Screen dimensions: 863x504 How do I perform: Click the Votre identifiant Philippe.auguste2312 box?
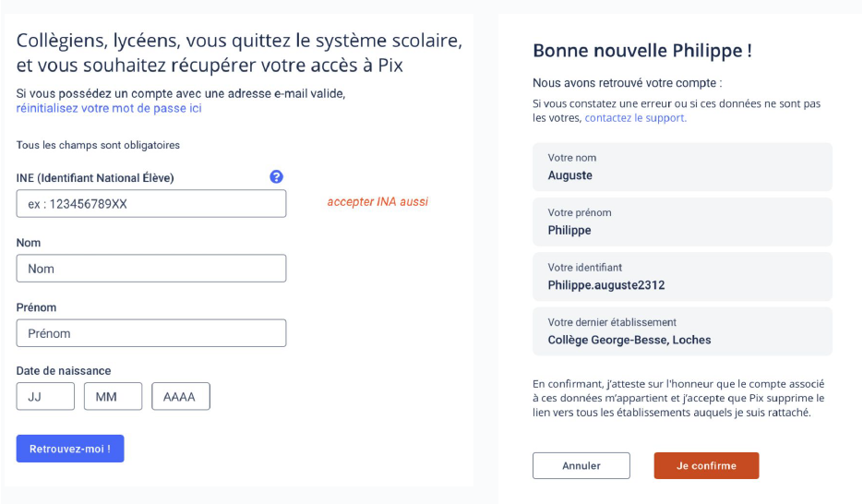click(x=682, y=277)
